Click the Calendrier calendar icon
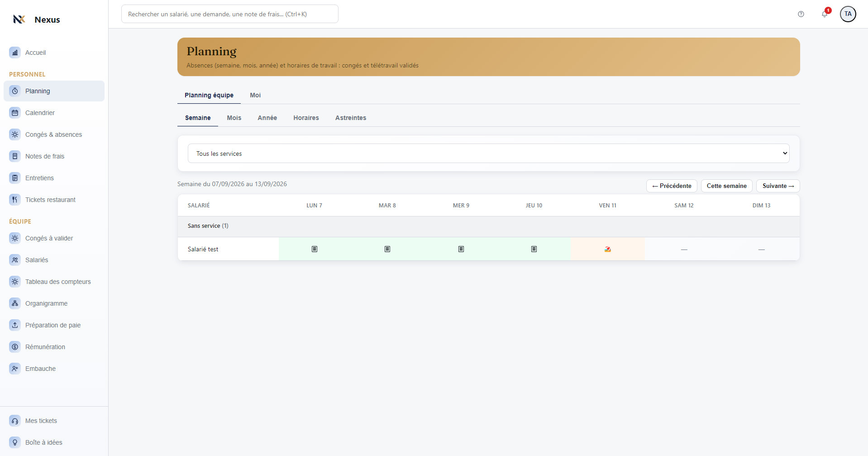The image size is (868, 456). tap(15, 113)
